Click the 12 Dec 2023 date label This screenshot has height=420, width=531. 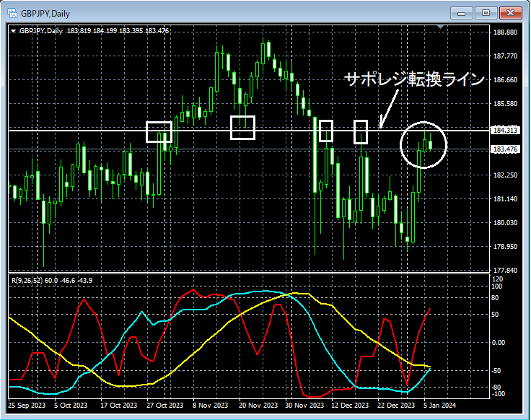click(350, 405)
